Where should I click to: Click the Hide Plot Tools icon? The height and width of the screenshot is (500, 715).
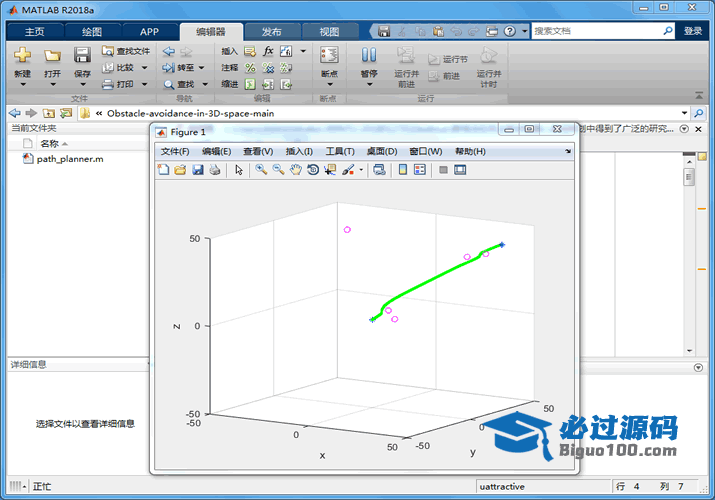443,170
